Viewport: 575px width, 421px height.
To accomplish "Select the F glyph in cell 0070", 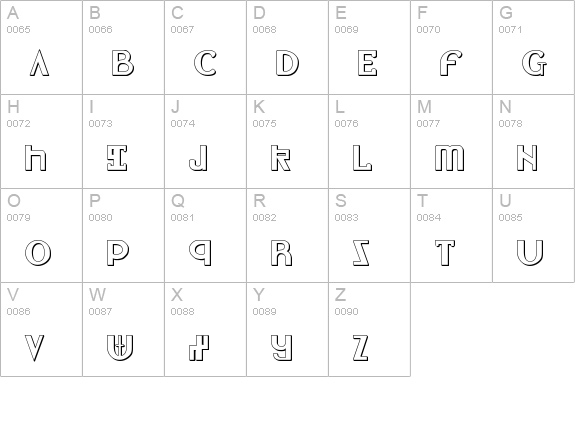I will click(451, 63).
